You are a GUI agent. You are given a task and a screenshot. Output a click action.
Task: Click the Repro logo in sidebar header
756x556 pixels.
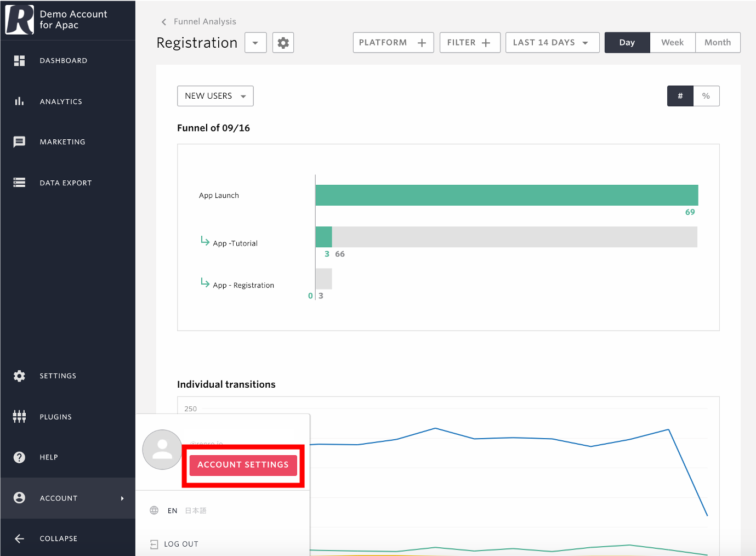[x=19, y=20]
